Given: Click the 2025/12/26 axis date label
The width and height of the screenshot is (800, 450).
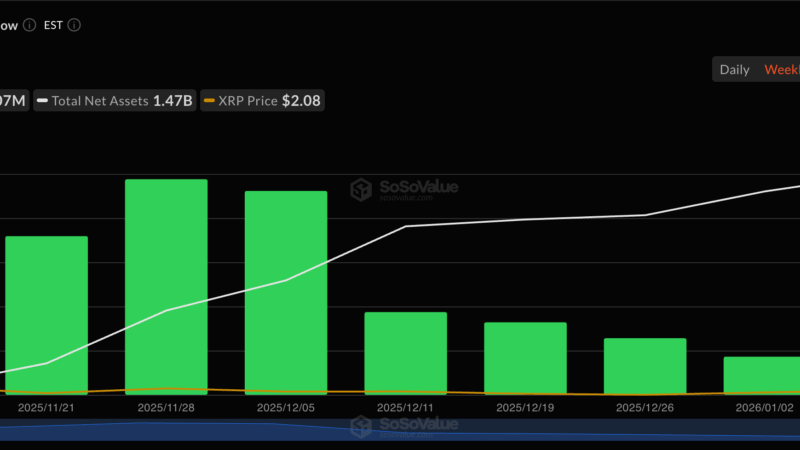Looking at the screenshot, I should tap(645, 408).
